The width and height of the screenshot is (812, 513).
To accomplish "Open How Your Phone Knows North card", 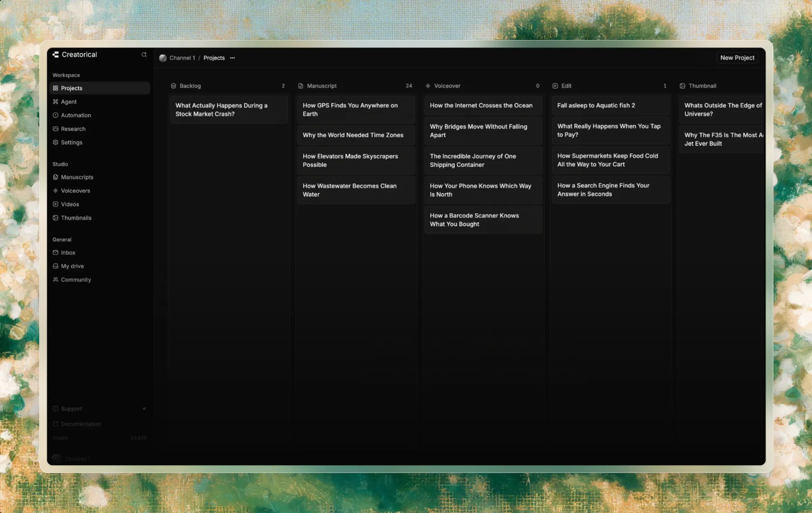I will [483, 190].
